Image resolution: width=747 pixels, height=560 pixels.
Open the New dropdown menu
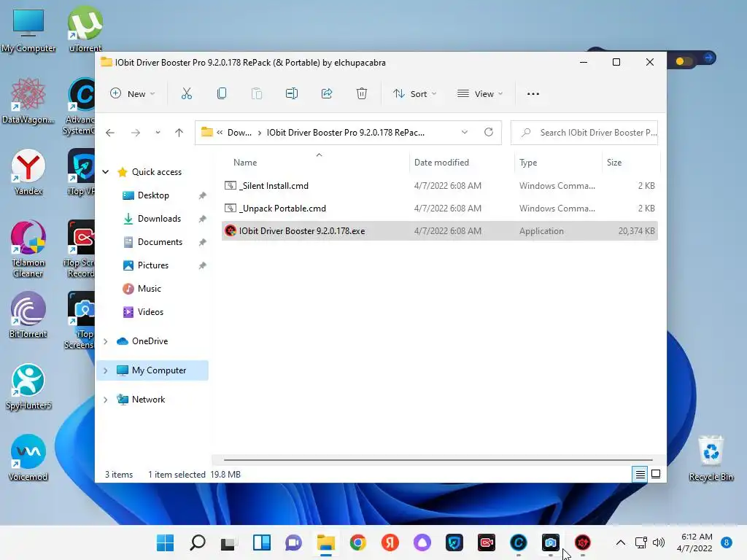point(133,94)
